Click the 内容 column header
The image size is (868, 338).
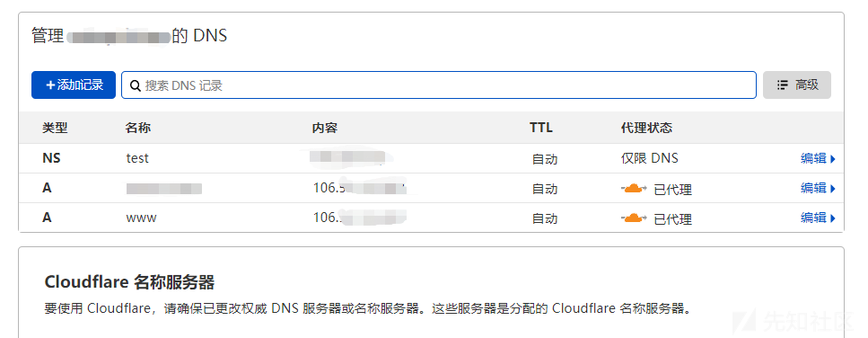pyautogui.click(x=325, y=128)
